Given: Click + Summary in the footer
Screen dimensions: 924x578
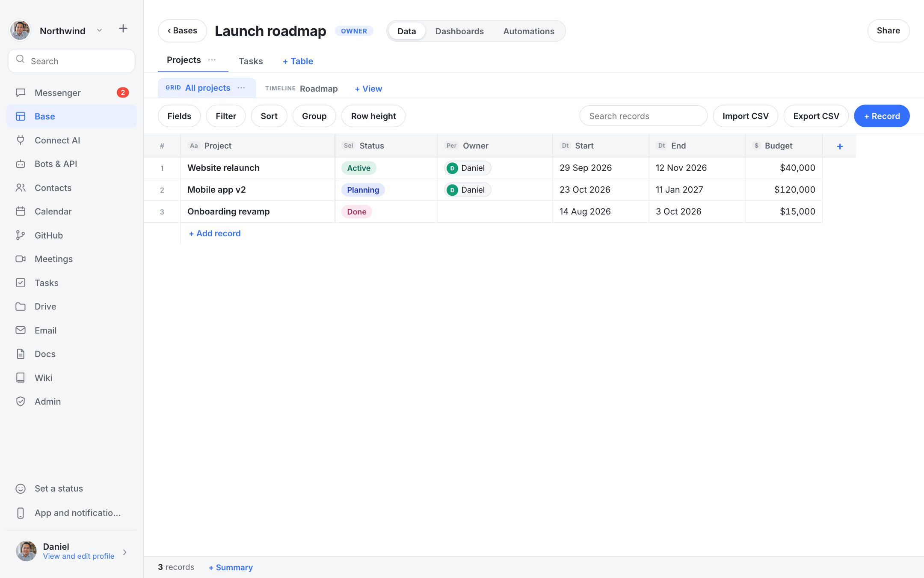Looking at the screenshot, I should coord(231,567).
